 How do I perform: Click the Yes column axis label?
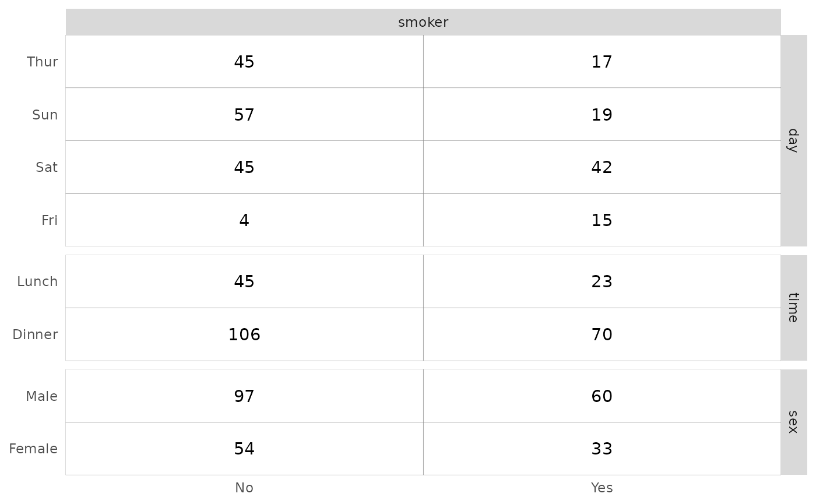602,488
